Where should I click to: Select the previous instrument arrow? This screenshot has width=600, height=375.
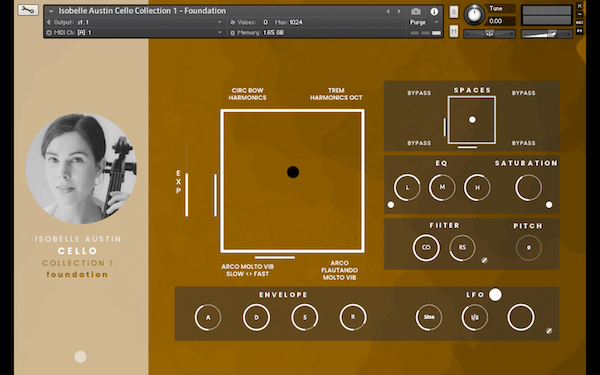[388, 11]
